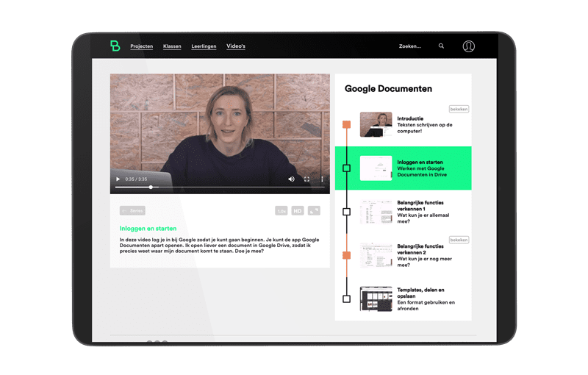Open the Klassen menu item

coord(172,46)
